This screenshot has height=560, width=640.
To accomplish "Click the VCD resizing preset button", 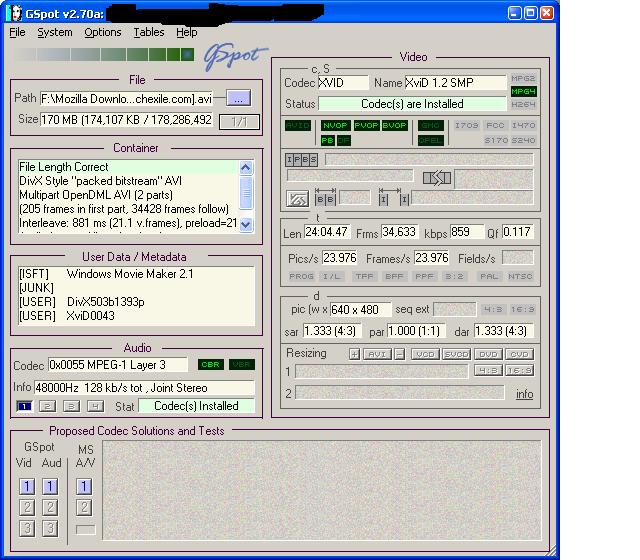I will coord(426,354).
